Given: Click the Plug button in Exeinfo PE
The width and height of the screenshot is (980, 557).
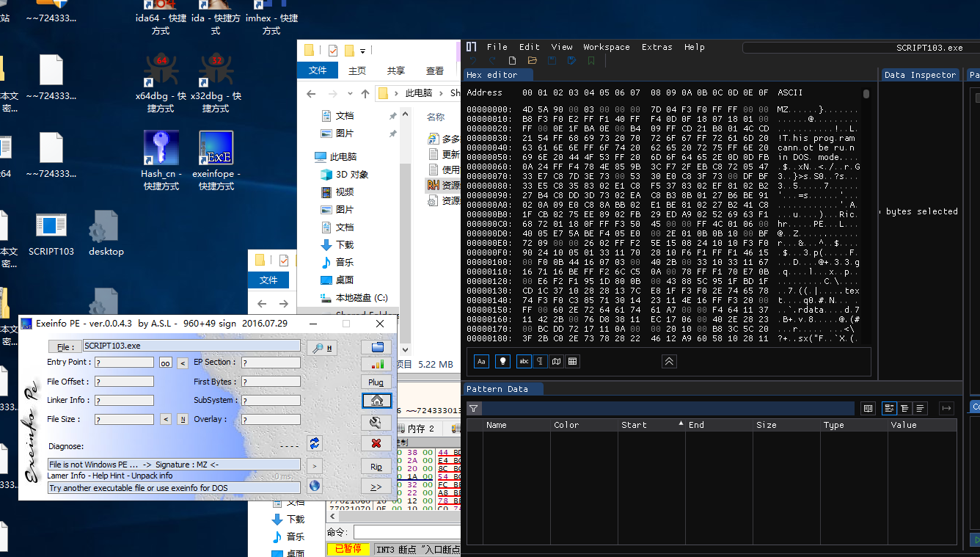Looking at the screenshot, I should (x=376, y=382).
